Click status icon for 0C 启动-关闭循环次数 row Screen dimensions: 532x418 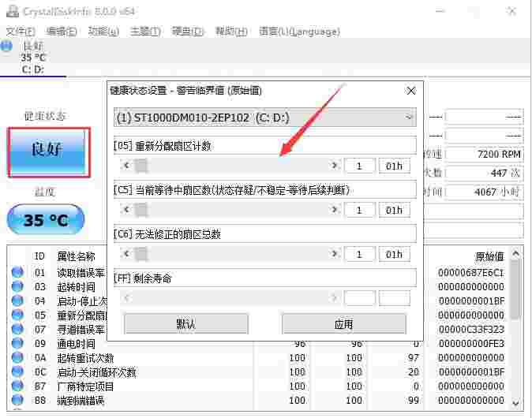click(x=17, y=372)
